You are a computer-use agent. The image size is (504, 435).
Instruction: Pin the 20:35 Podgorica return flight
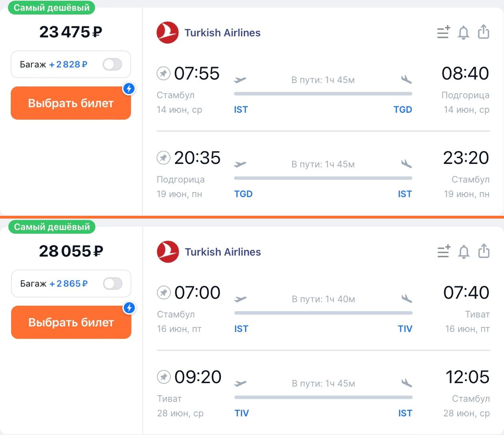pyautogui.click(x=163, y=158)
